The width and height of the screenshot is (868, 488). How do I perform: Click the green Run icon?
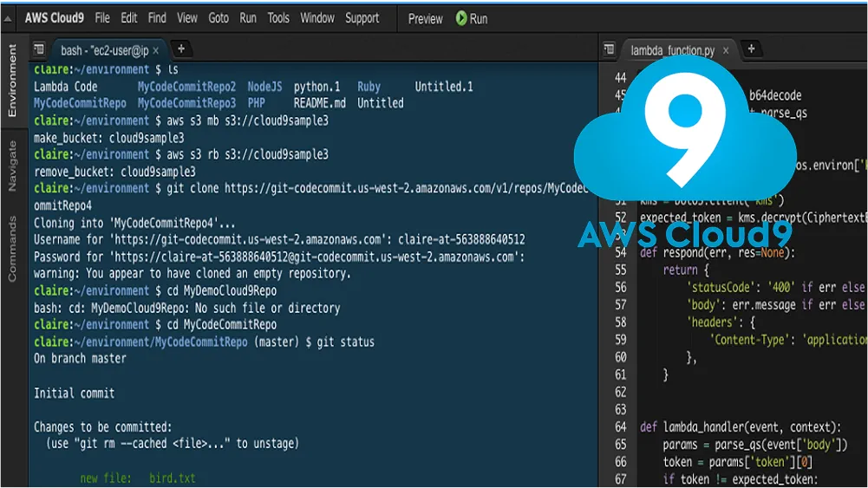(461, 18)
